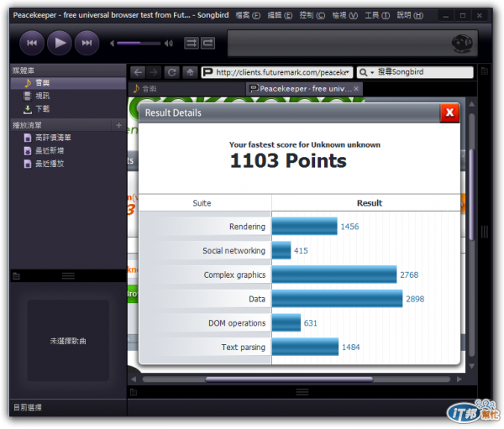
Task: Click the right pane vertical grip
Action: [485, 232]
